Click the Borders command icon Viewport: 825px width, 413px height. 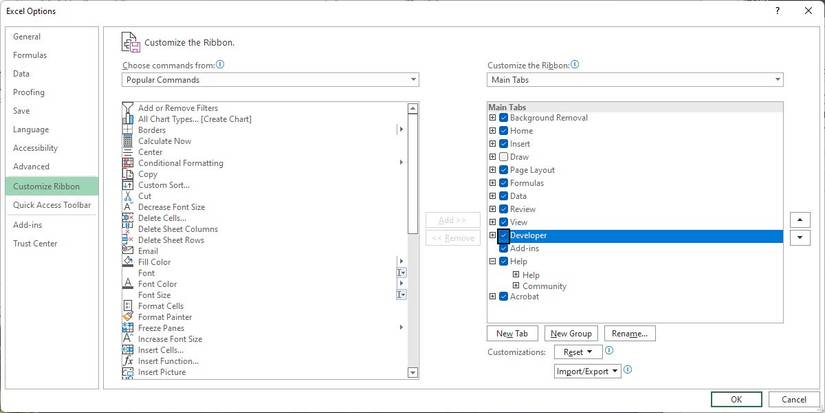coord(128,130)
